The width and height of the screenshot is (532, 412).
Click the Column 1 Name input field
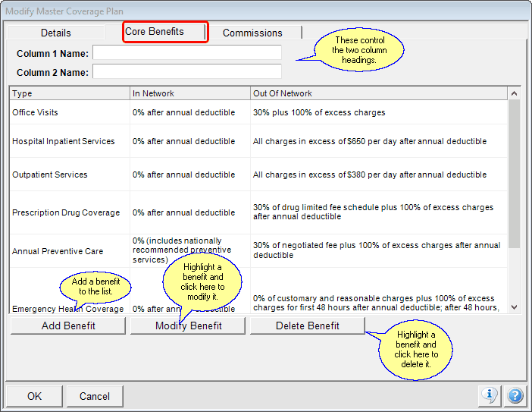(186, 53)
